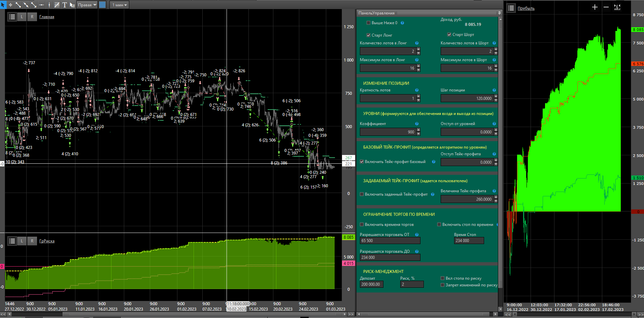The height and width of the screenshot is (318, 644).
Task: Enable Включить стоп по времени checkbox
Action: pyautogui.click(x=439, y=225)
